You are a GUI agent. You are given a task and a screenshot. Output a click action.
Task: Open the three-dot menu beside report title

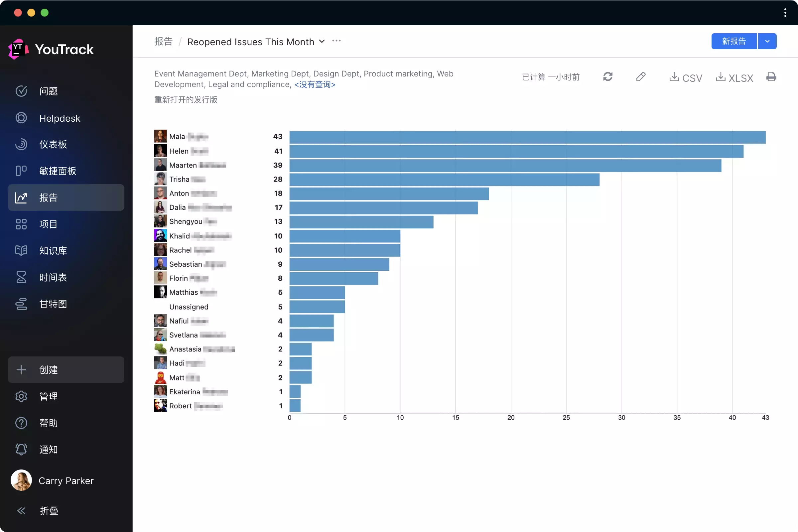336,41
